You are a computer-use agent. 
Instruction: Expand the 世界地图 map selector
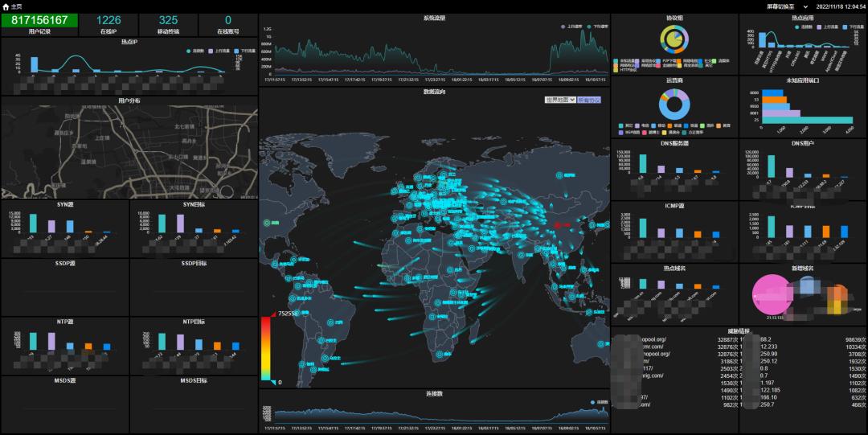(x=560, y=101)
